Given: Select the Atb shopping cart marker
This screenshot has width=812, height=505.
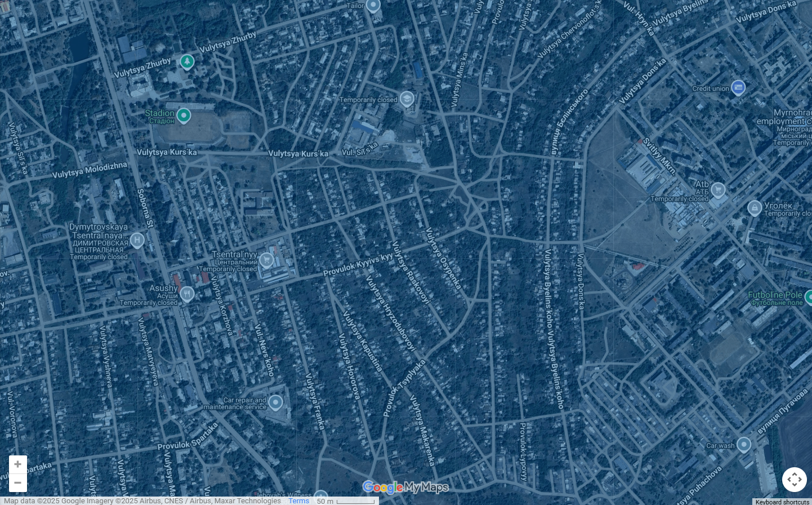Looking at the screenshot, I should click(717, 190).
